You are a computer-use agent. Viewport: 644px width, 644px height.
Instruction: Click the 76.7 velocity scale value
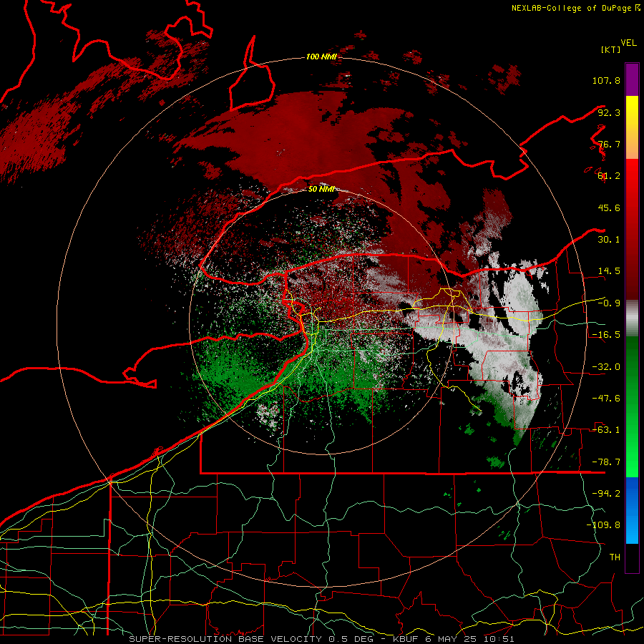[608, 144]
